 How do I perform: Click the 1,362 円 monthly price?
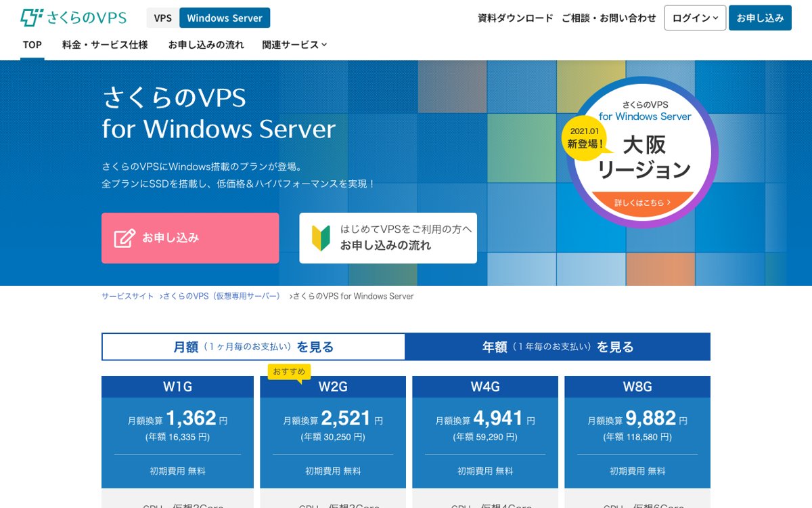tap(196, 418)
